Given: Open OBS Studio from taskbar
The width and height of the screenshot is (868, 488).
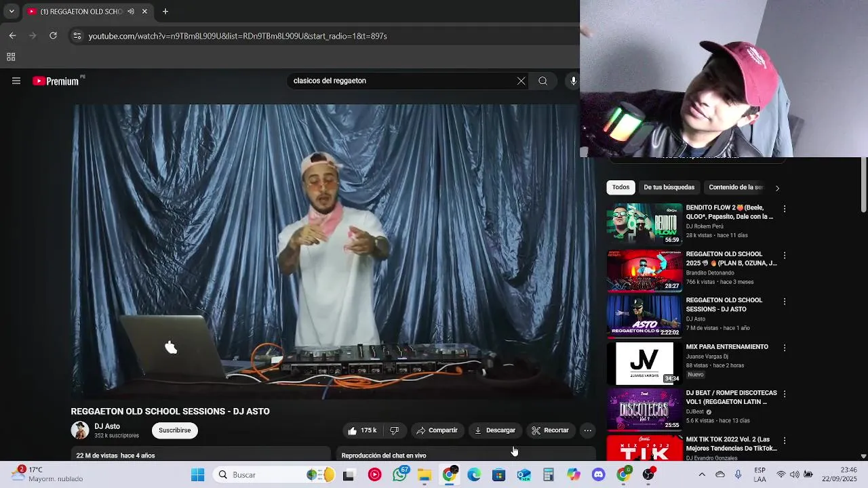Looking at the screenshot, I should pyautogui.click(x=648, y=475).
